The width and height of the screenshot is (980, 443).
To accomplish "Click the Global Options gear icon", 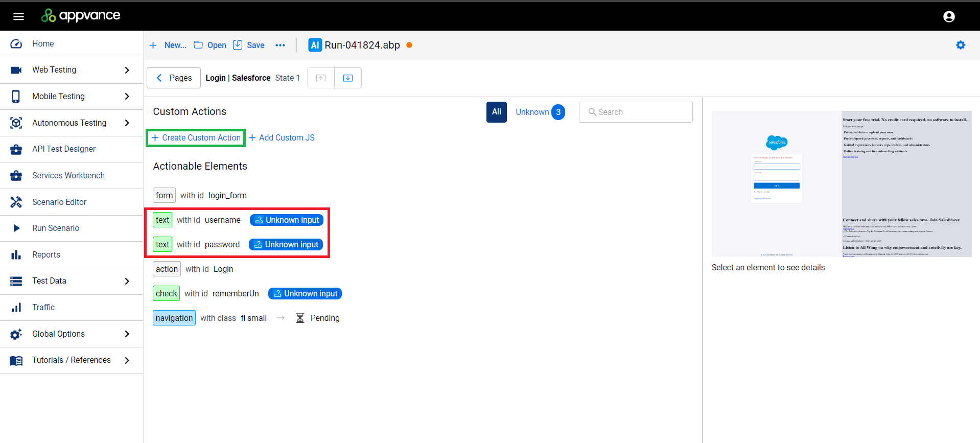I will [x=16, y=334].
